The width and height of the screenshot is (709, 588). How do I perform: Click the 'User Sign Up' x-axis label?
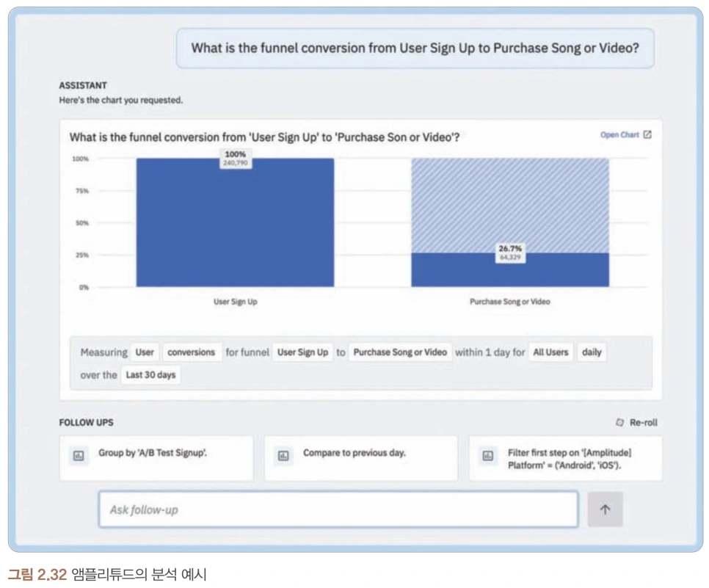[x=235, y=302]
